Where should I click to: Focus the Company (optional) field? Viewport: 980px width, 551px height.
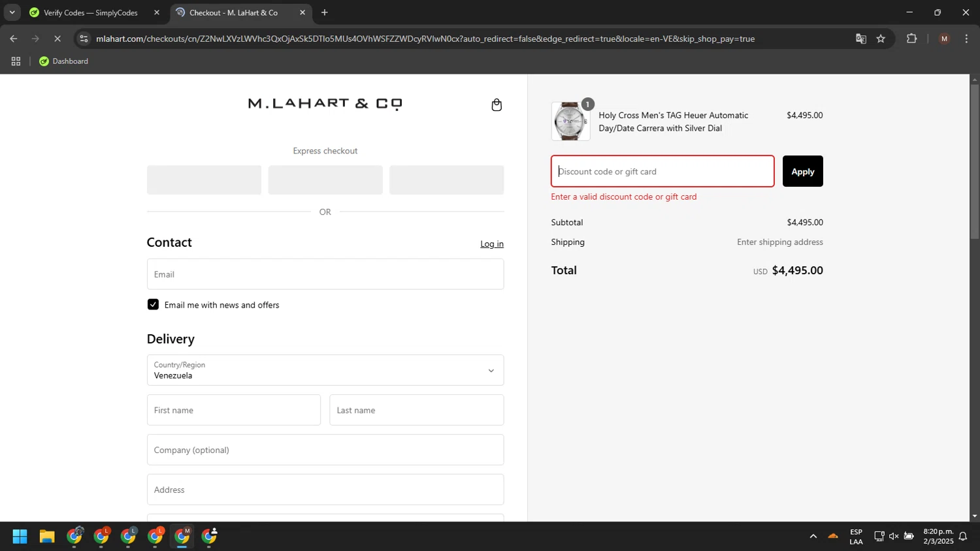tap(325, 450)
